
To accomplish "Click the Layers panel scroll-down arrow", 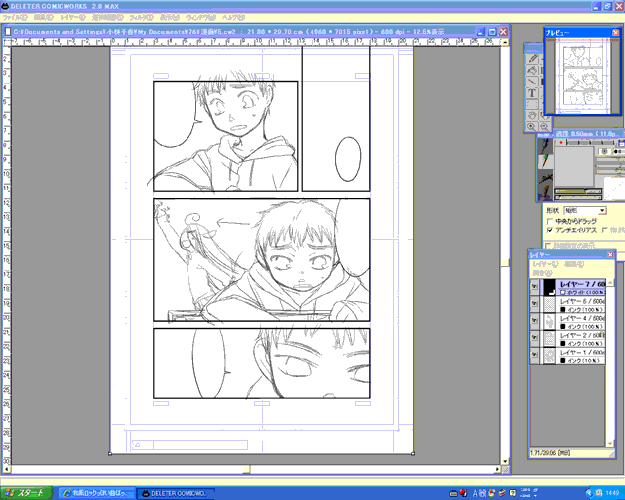I will pyautogui.click(x=610, y=443).
